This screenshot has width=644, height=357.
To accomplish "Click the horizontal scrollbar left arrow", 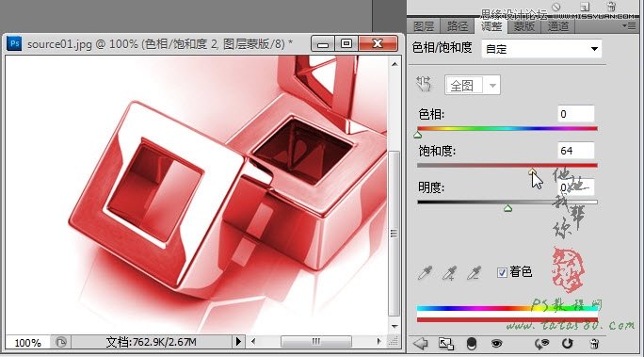I will pos(253,341).
